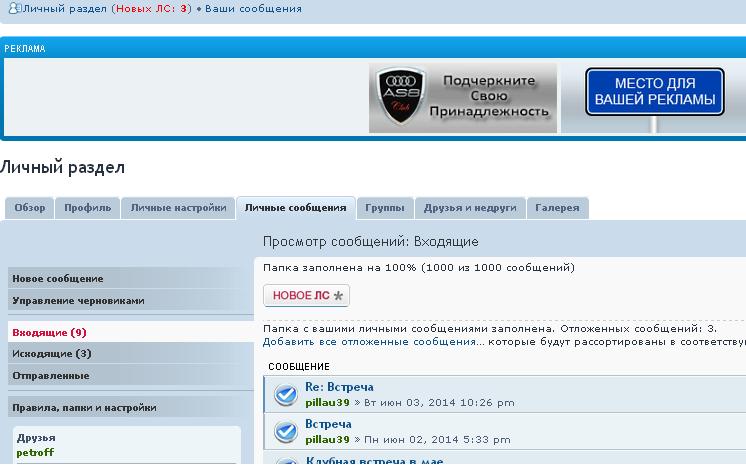This screenshot has height=466, width=746.
Task: Open the Личные настройки tab
Action: [x=178, y=208]
